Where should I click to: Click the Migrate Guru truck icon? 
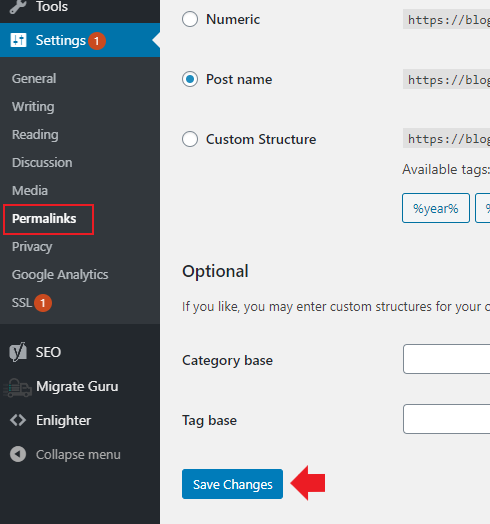18,387
